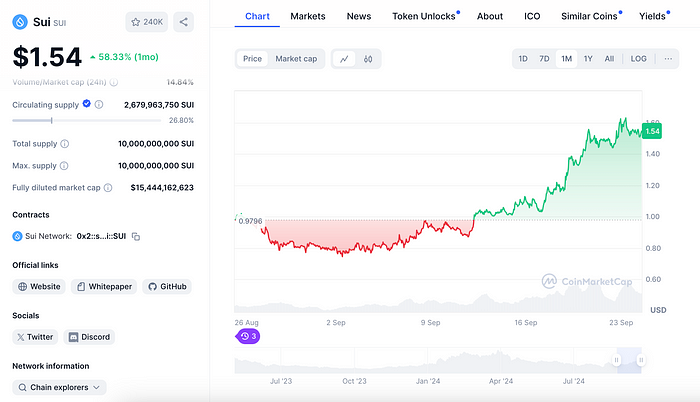
Task: Toggle the Market cap view
Action: (296, 59)
